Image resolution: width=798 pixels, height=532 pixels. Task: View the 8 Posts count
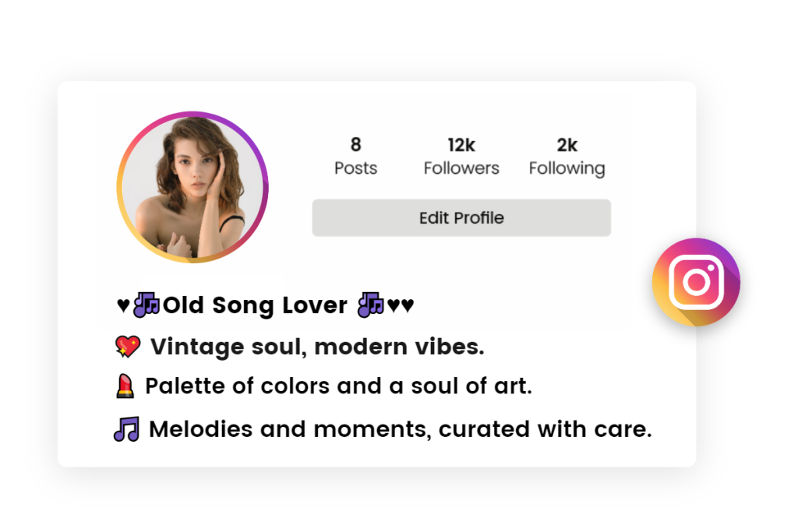click(x=355, y=144)
